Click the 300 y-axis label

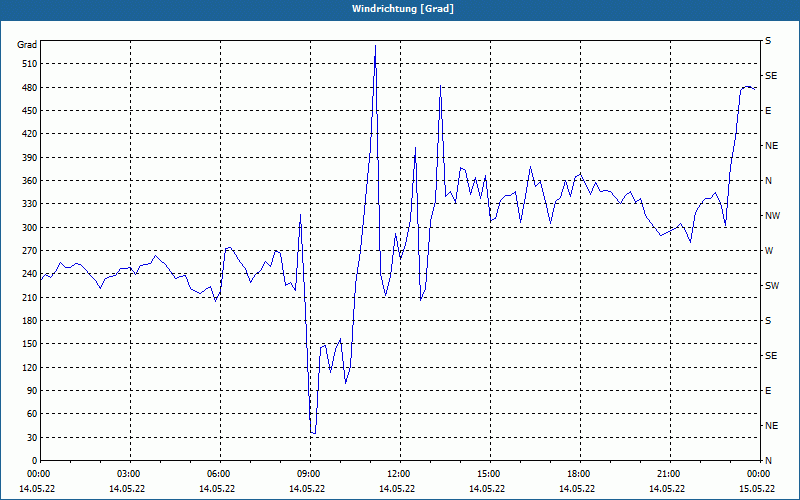coord(30,228)
